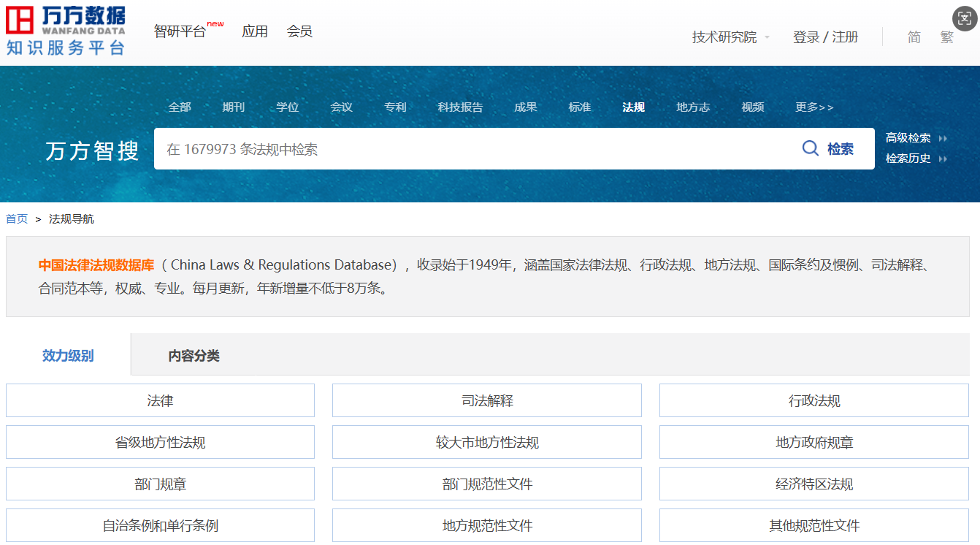Image resolution: width=980 pixels, height=545 pixels.
Task: Click the arrows next to 高级检索
Action: pyautogui.click(x=943, y=138)
